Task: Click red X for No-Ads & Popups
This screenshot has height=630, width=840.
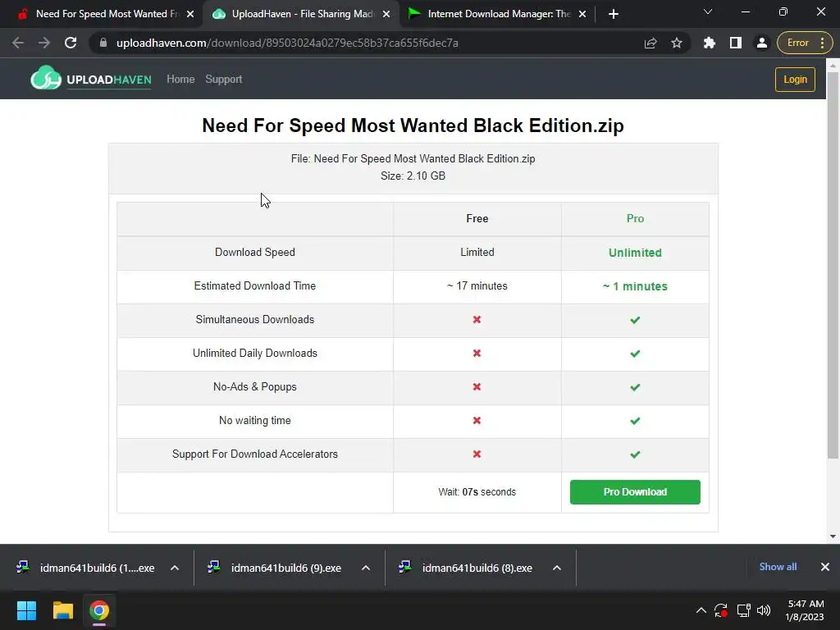Action: [x=477, y=387]
